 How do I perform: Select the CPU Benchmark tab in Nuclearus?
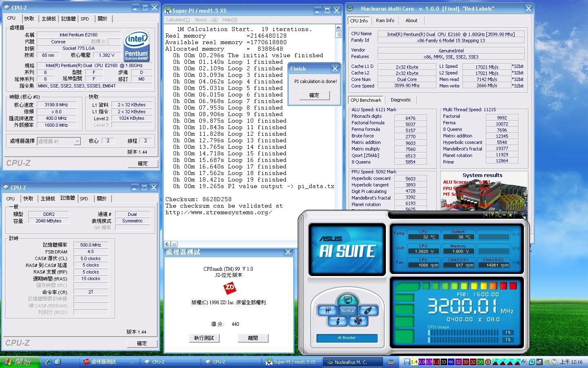(x=366, y=100)
